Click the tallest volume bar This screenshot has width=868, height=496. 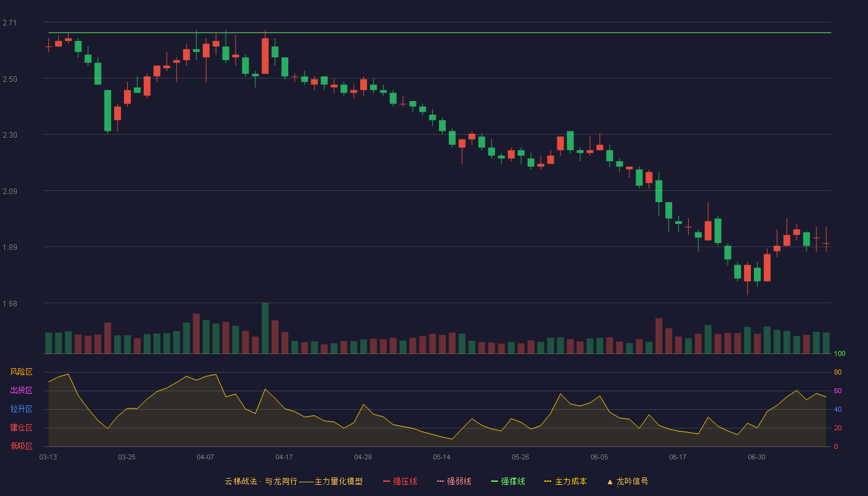[265, 329]
